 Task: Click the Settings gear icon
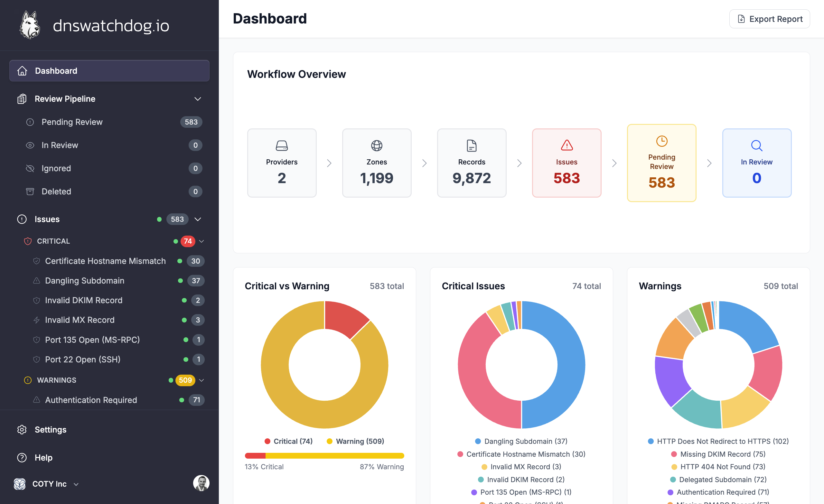point(22,430)
